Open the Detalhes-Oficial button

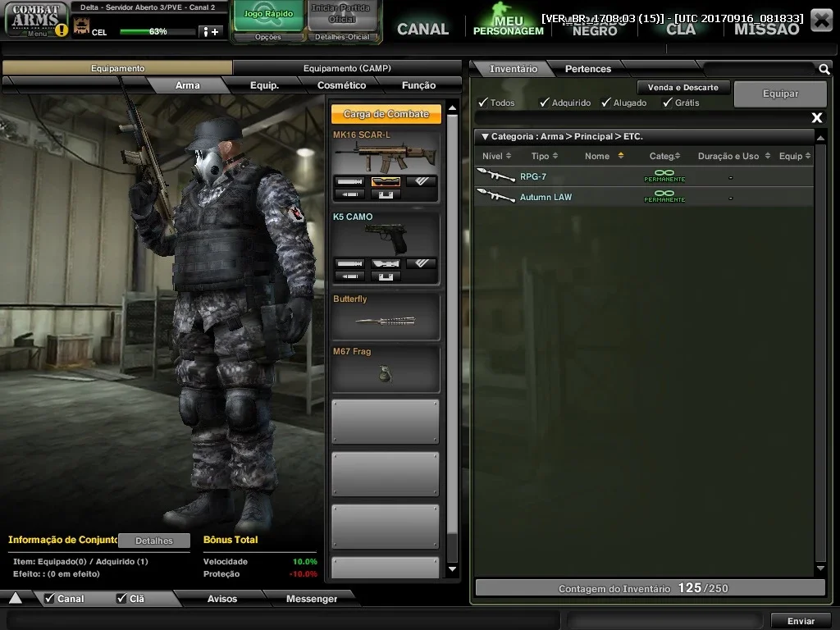click(x=342, y=37)
